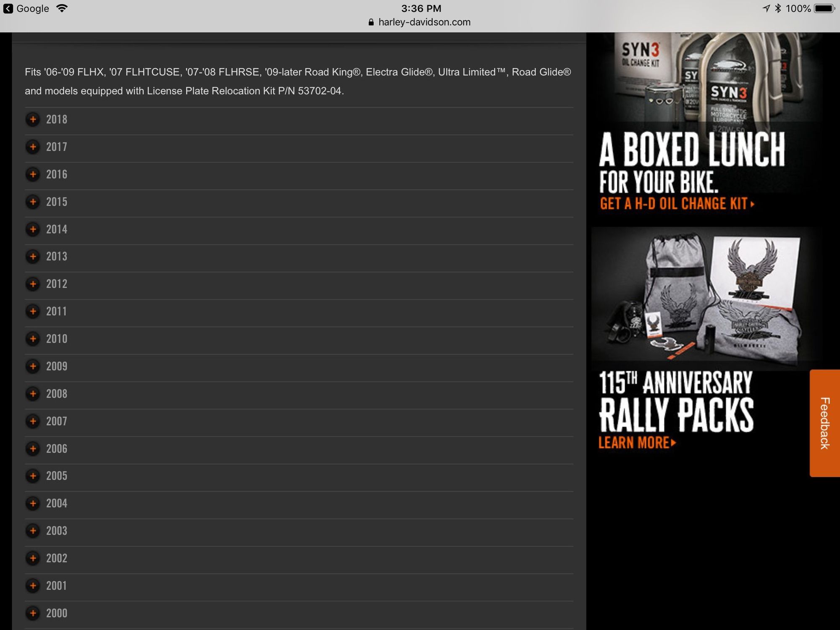Expand the 2000 fitment row

57,613
